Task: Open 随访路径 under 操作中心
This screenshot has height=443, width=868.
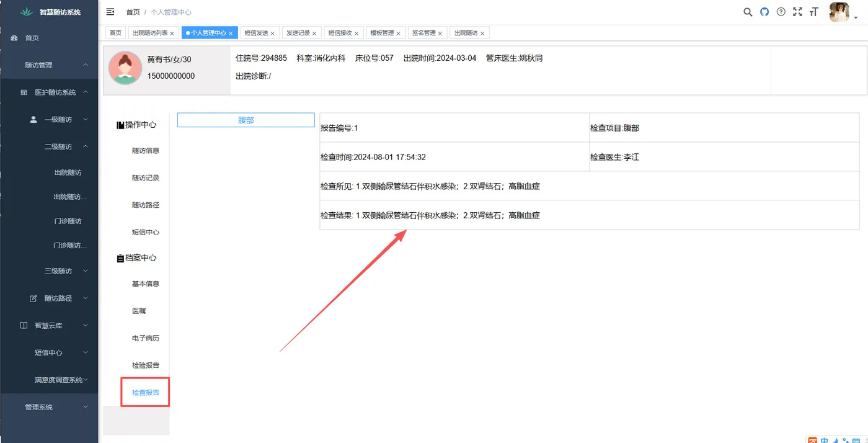Action: tap(146, 205)
